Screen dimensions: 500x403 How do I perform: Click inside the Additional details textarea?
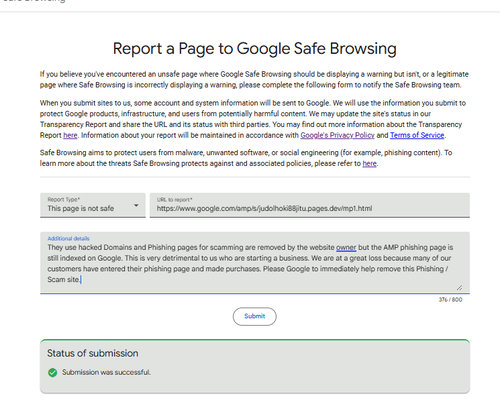click(x=255, y=263)
